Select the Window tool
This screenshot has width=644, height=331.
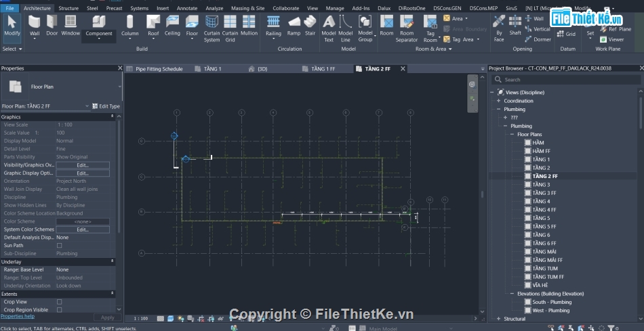point(71,26)
